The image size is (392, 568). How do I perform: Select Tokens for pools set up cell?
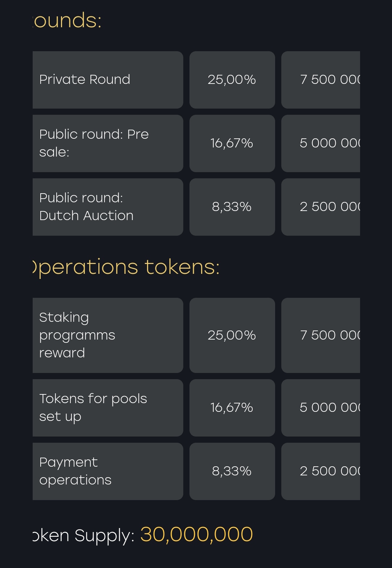(x=108, y=408)
